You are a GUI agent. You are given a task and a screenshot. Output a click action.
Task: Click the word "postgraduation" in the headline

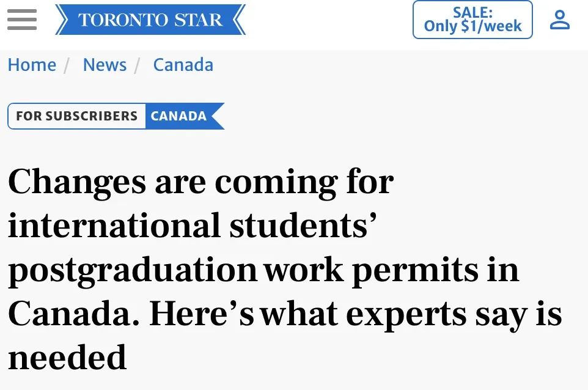click(x=132, y=270)
